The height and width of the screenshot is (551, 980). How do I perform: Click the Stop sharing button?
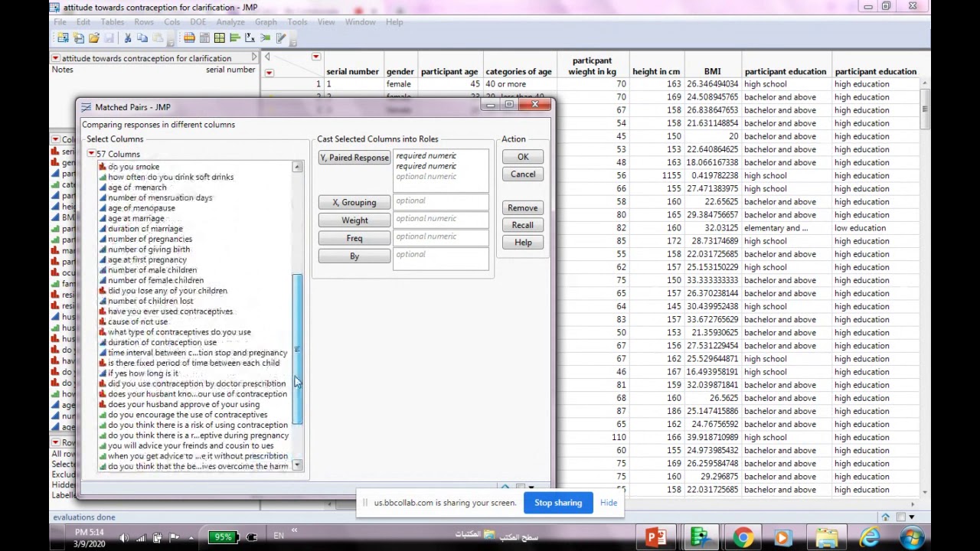pos(558,503)
